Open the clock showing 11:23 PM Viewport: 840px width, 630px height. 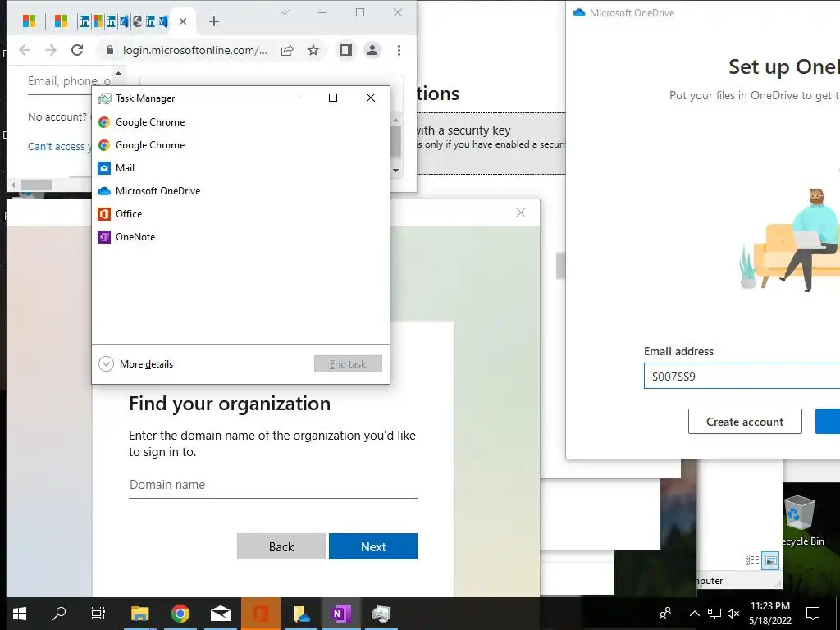coord(770,614)
